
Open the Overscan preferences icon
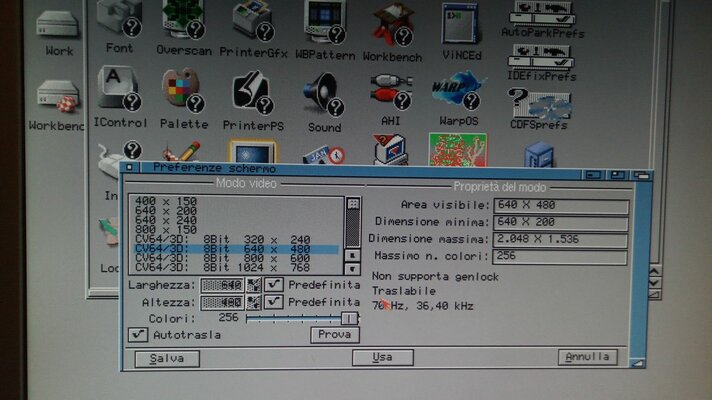point(183,20)
